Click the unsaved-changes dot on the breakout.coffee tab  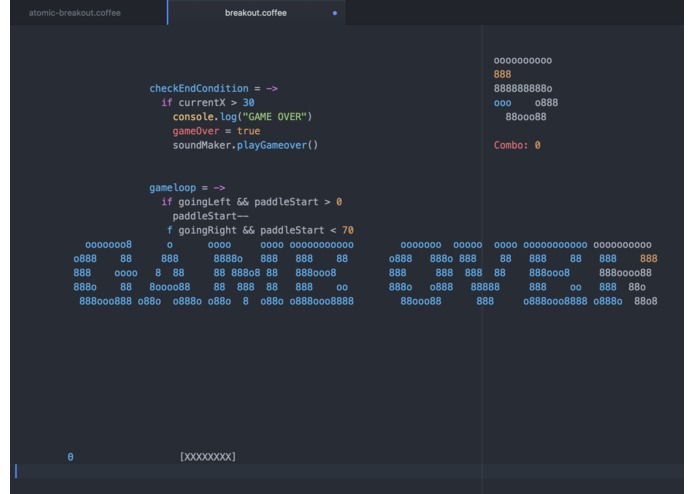(335, 13)
